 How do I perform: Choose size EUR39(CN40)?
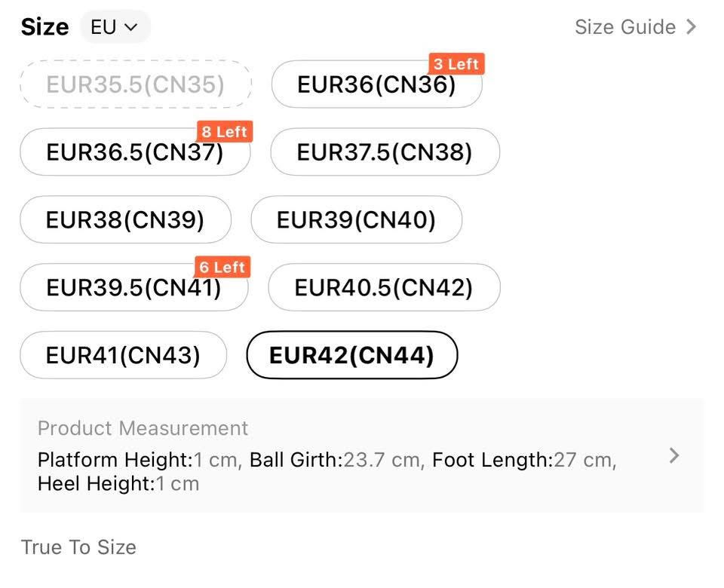356,220
